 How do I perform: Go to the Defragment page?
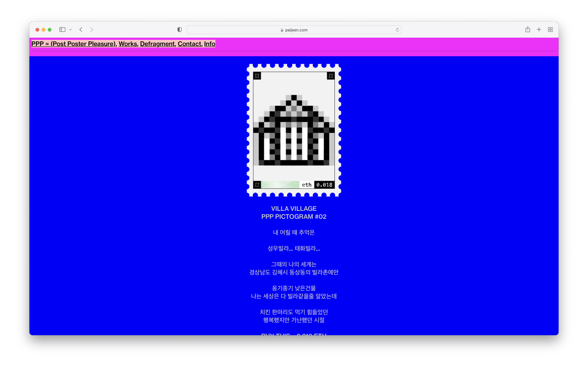(157, 44)
